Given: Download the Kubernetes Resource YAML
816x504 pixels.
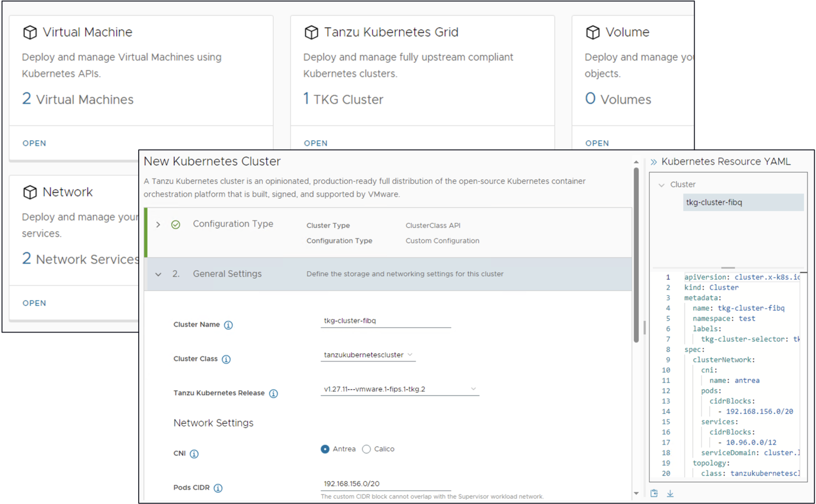Looking at the screenshot, I should [x=670, y=493].
